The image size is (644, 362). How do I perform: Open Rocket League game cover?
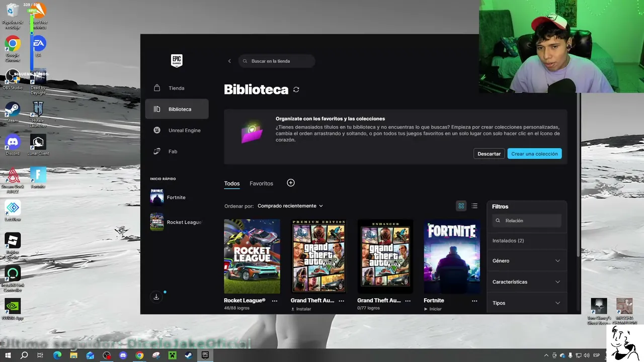[x=252, y=256]
